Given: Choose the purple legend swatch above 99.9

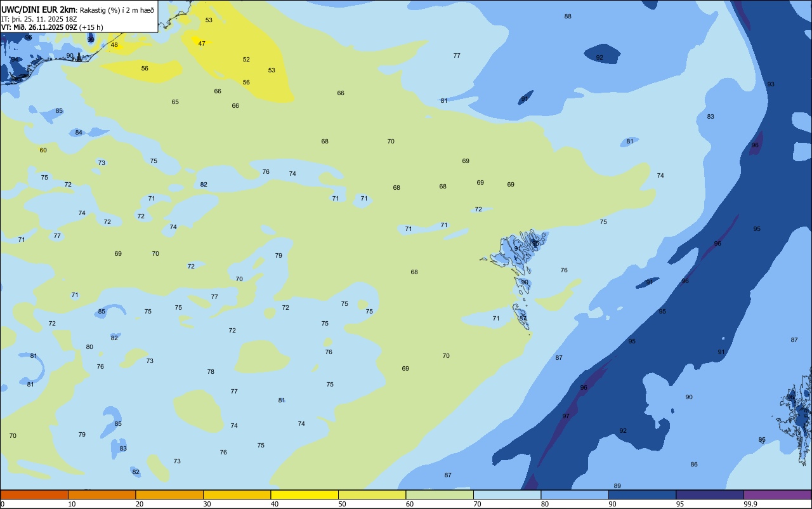Looking at the screenshot, I should pyautogui.click(x=777, y=494).
